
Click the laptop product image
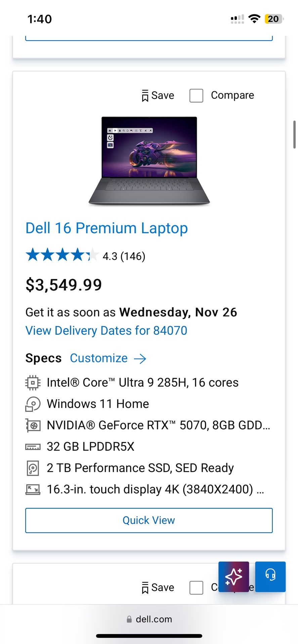(149, 159)
